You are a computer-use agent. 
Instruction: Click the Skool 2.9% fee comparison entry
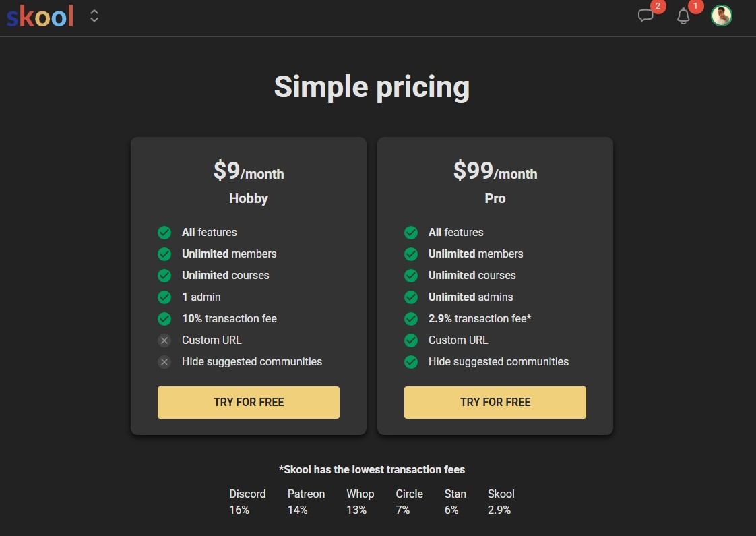[501, 502]
